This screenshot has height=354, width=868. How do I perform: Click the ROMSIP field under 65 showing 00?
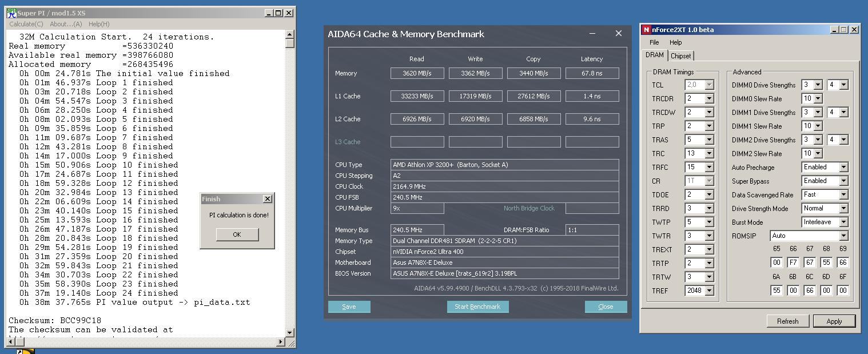(x=777, y=262)
